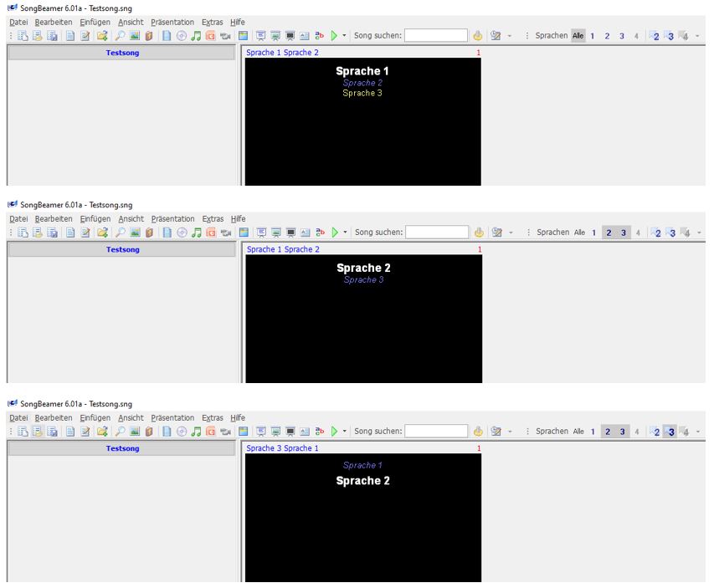Viewport: 714px width, 588px height.
Task: Click slide preview showing 'Sprache 2 Sprache 3'
Action: (x=364, y=319)
